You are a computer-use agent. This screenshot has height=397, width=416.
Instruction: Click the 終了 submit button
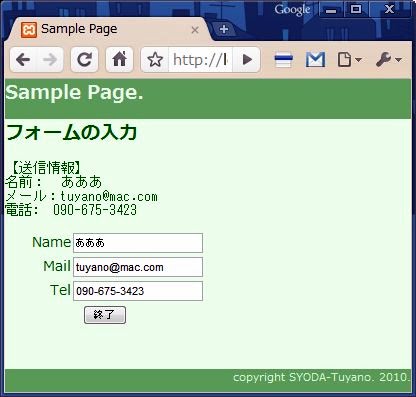[105, 315]
